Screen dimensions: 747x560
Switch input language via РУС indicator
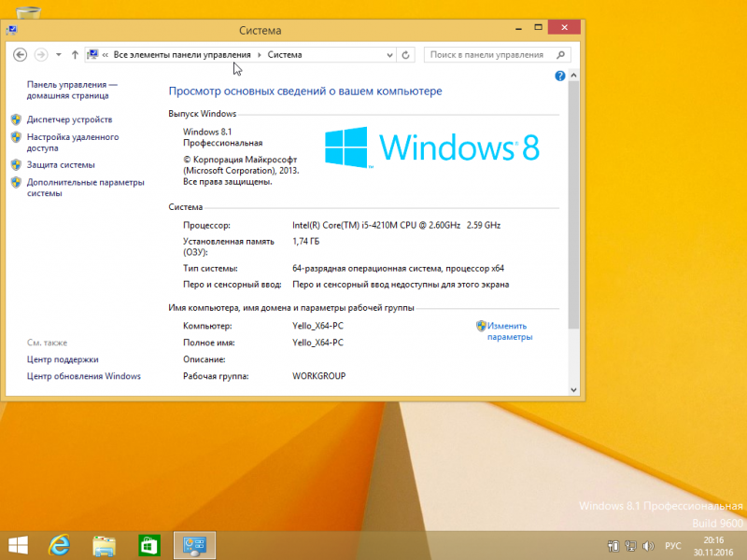pyautogui.click(x=672, y=546)
